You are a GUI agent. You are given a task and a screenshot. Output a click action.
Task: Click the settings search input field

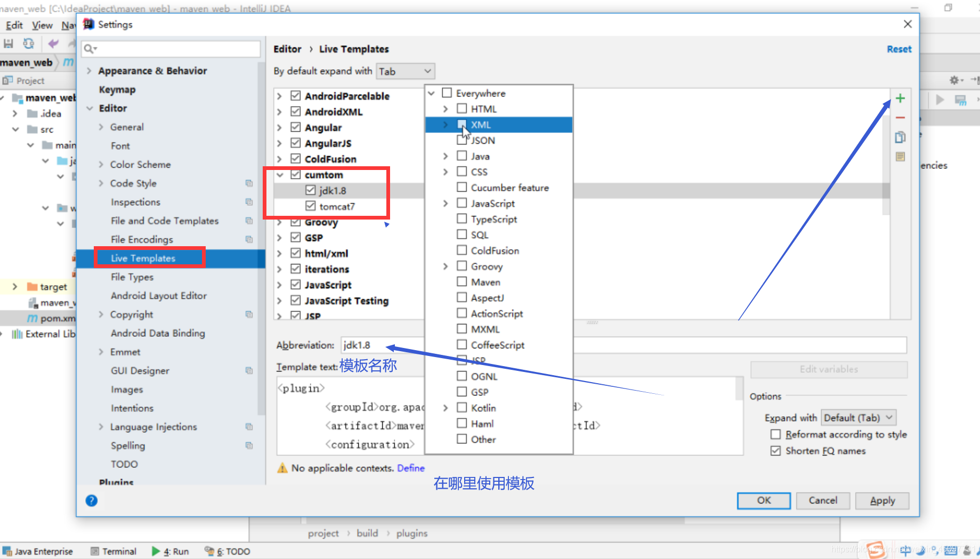[x=171, y=49]
